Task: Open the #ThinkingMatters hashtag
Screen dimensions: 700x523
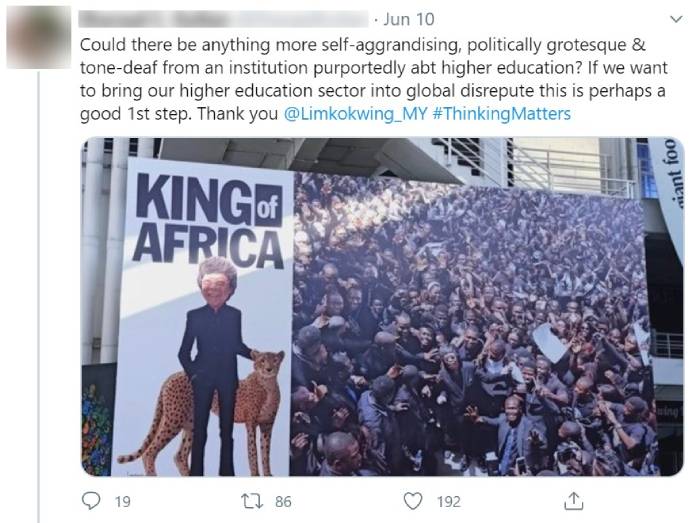Action: [502, 113]
